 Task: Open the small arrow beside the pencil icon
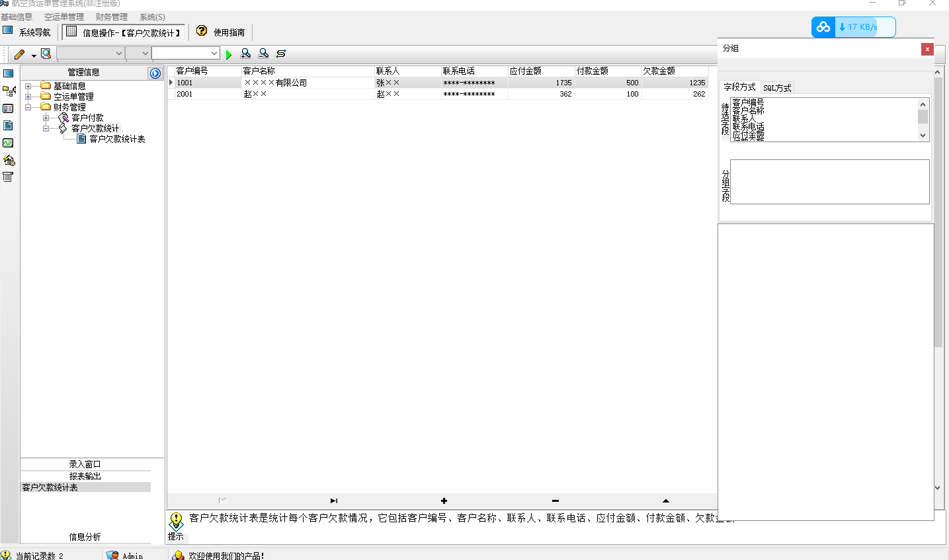click(x=34, y=56)
